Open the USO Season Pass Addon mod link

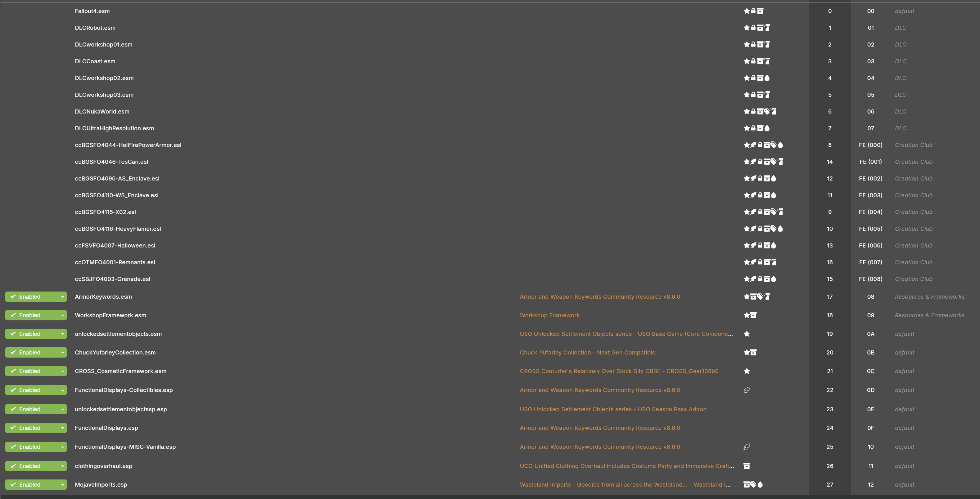tap(613, 409)
